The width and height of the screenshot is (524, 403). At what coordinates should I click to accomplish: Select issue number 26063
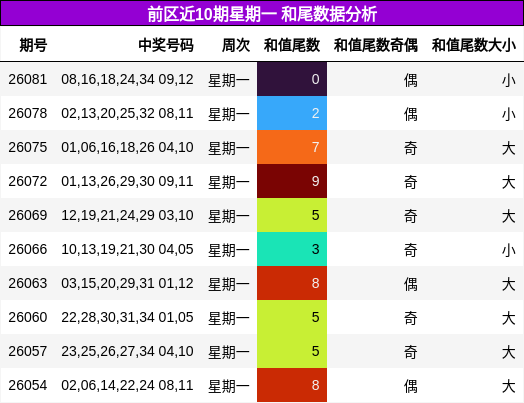(28, 283)
